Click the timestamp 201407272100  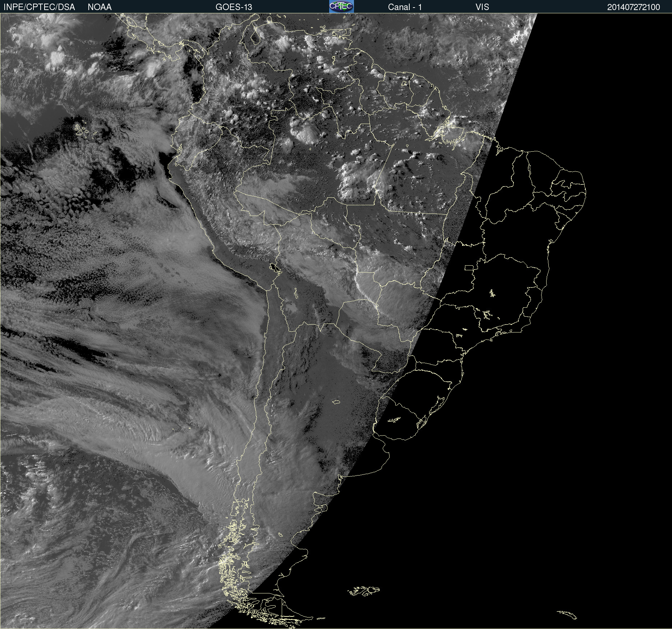pos(634,7)
